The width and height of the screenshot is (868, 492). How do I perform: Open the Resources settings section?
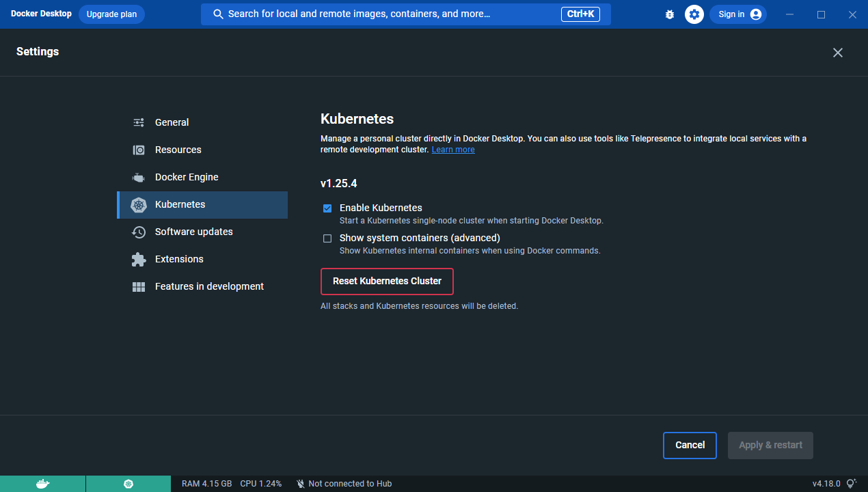(x=202, y=150)
